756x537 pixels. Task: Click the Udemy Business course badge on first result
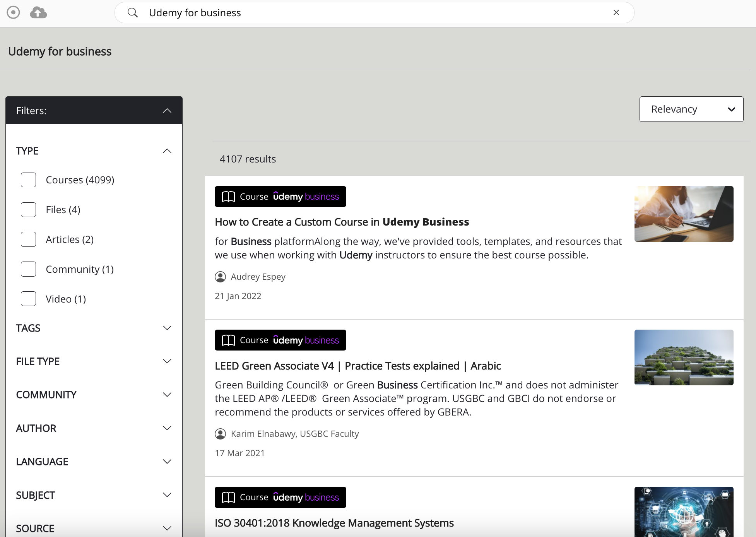(280, 197)
